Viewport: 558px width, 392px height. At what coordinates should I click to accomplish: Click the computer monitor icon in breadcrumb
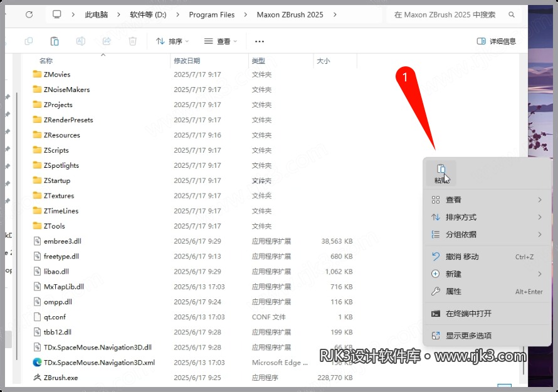(x=56, y=14)
